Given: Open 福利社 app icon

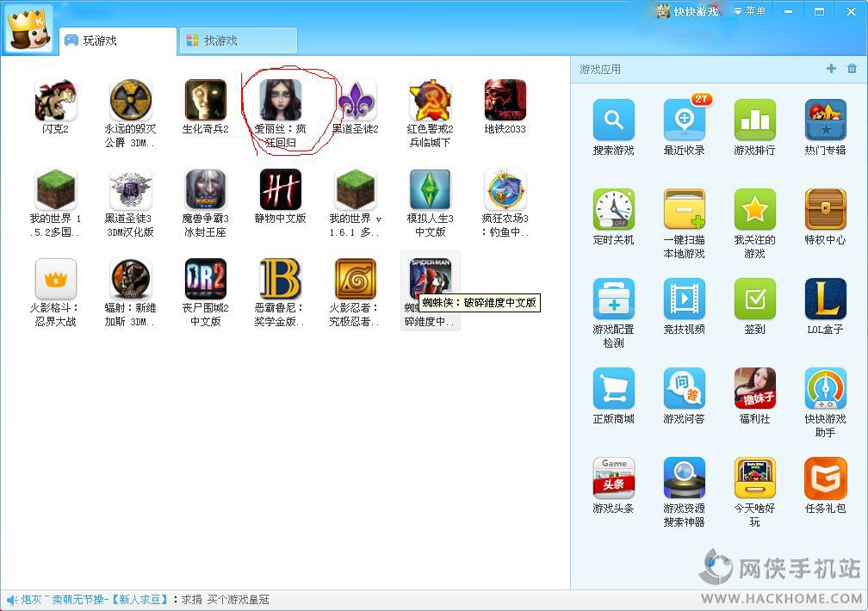Looking at the screenshot, I should pos(754,388).
